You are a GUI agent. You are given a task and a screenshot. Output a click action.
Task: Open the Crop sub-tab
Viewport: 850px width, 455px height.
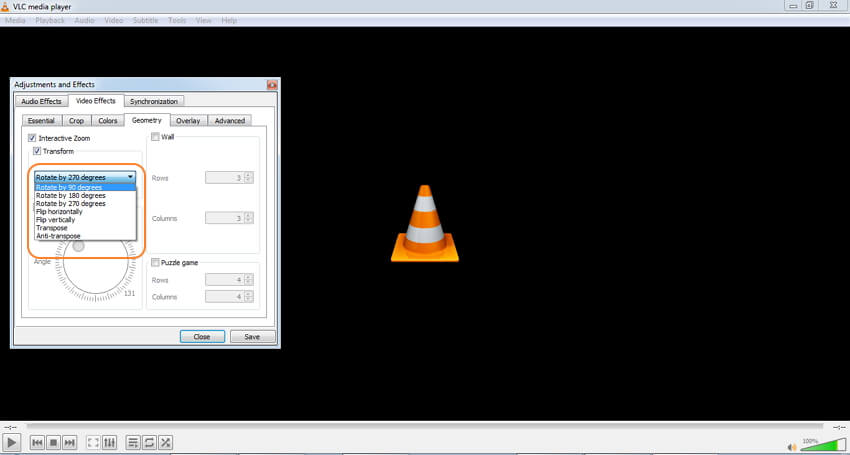76,121
